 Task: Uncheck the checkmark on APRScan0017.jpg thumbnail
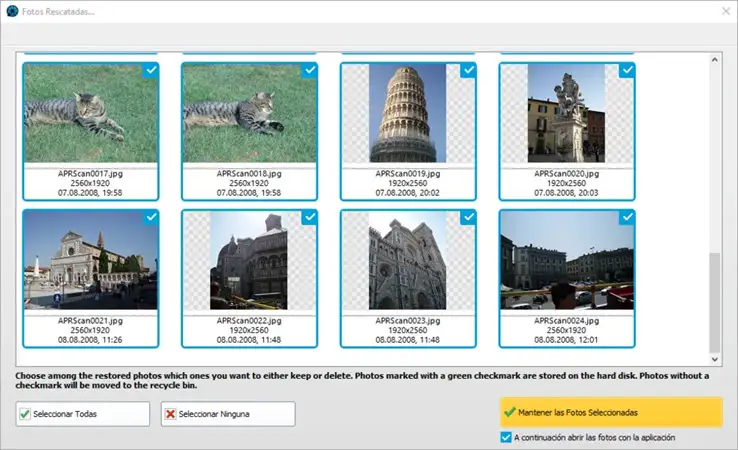coord(151,70)
